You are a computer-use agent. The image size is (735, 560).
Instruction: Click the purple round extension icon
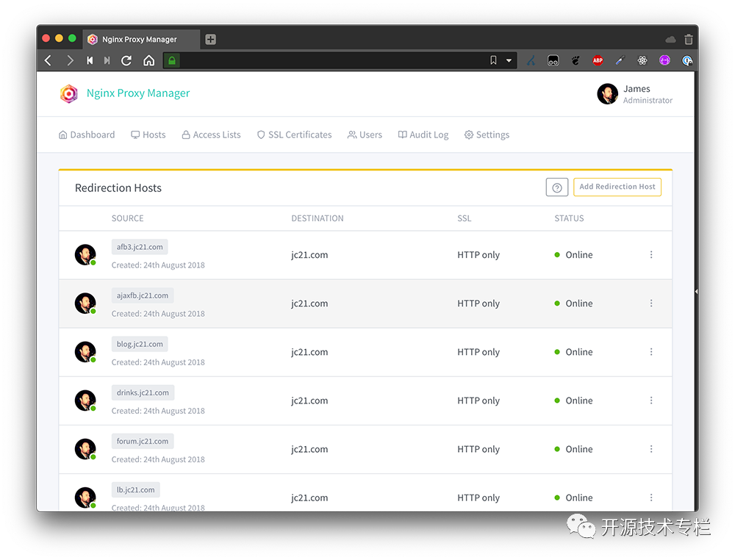pyautogui.click(x=664, y=60)
